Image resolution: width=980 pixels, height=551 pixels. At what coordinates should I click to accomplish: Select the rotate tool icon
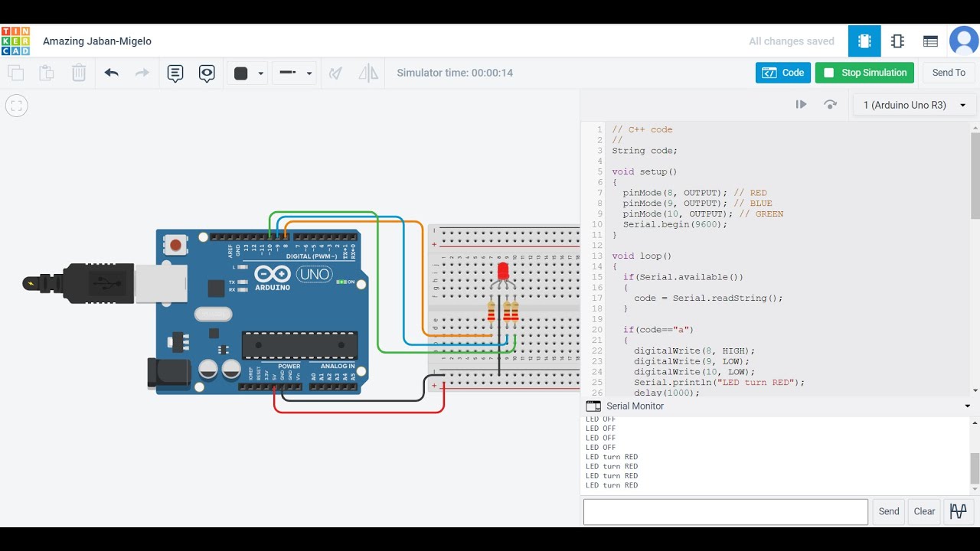[335, 73]
